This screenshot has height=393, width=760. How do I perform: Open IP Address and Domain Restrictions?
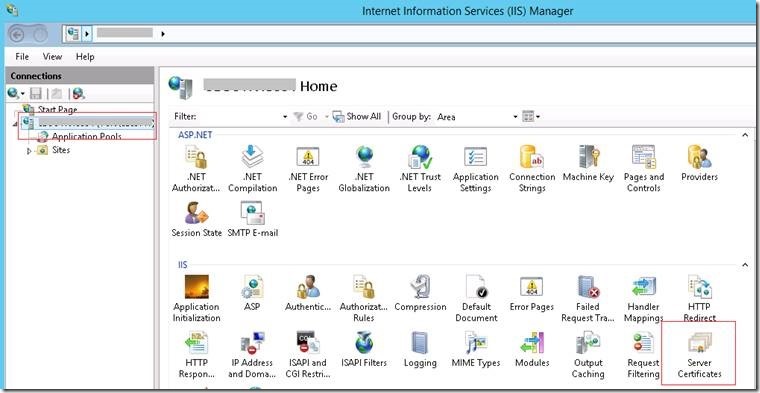coord(252,355)
